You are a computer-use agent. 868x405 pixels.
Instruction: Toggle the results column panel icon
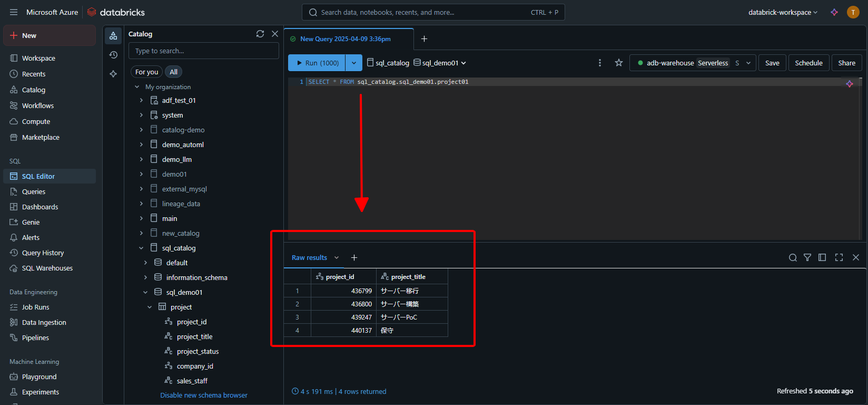(x=822, y=257)
